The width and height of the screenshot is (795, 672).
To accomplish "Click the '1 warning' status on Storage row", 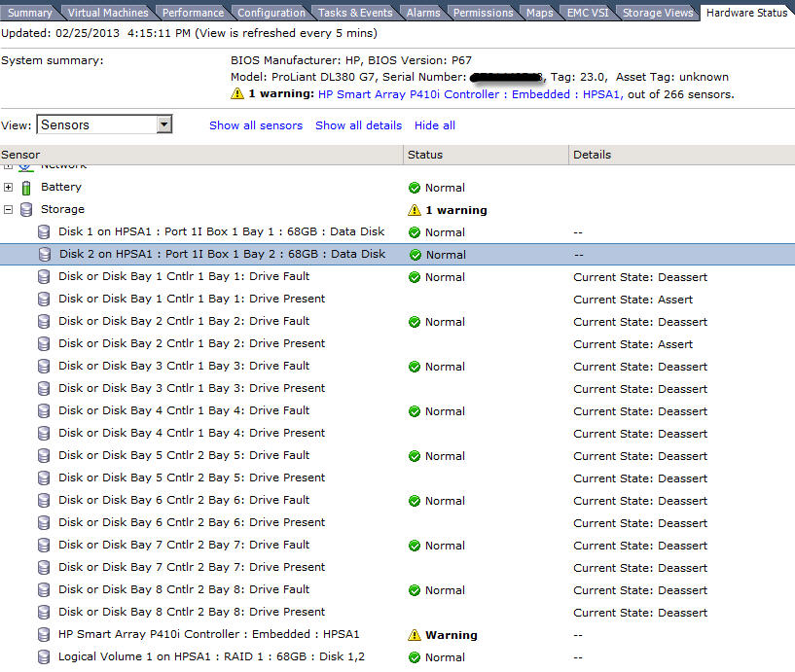I will (455, 210).
